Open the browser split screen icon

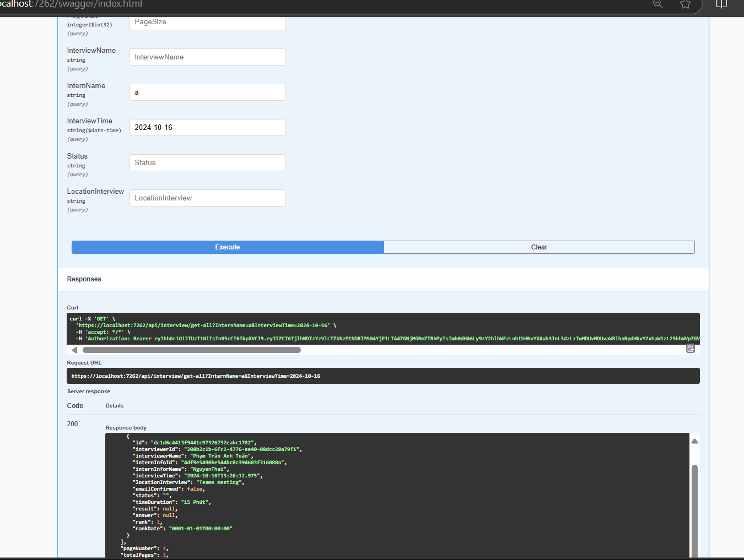coord(721,4)
